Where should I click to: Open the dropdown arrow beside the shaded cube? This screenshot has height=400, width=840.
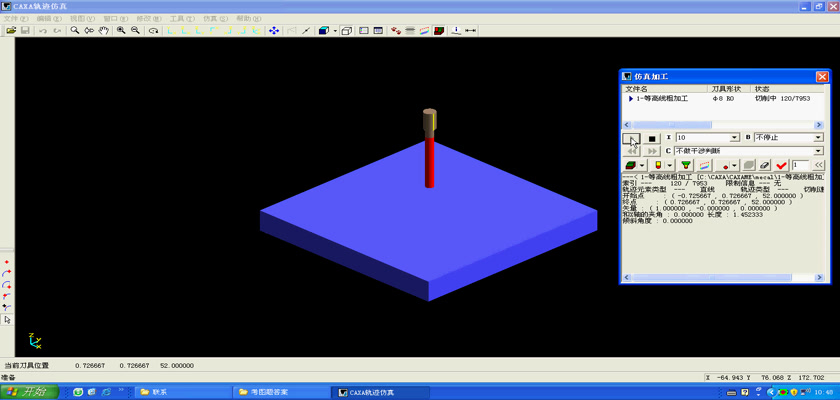tap(335, 31)
